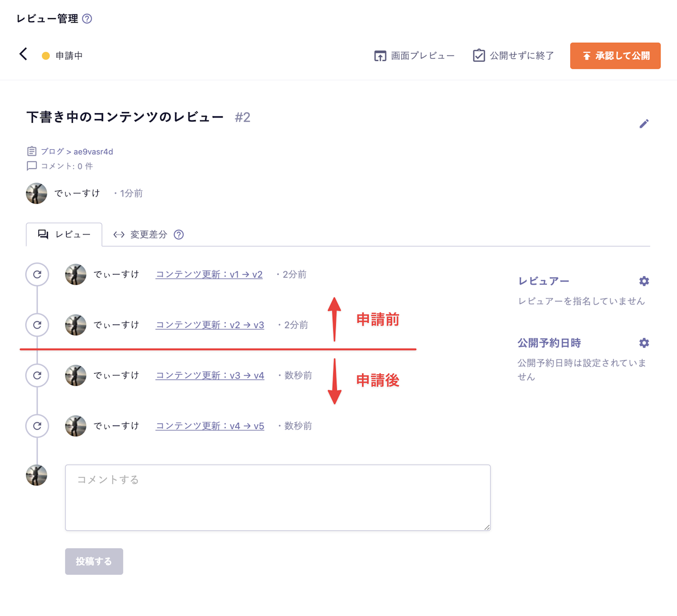Open the 公開予約日時 settings gear icon
The height and width of the screenshot is (616, 677).
click(644, 342)
